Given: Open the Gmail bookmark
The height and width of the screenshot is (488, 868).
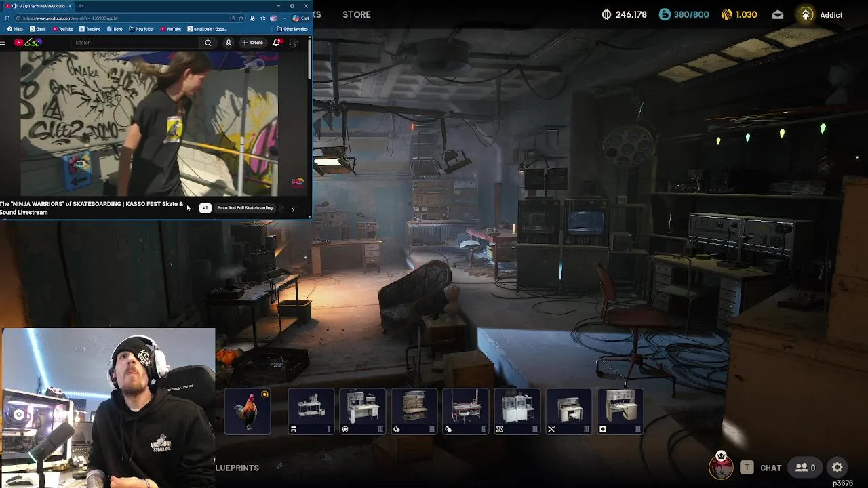Looking at the screenshot, I should [x=37, y=29].
